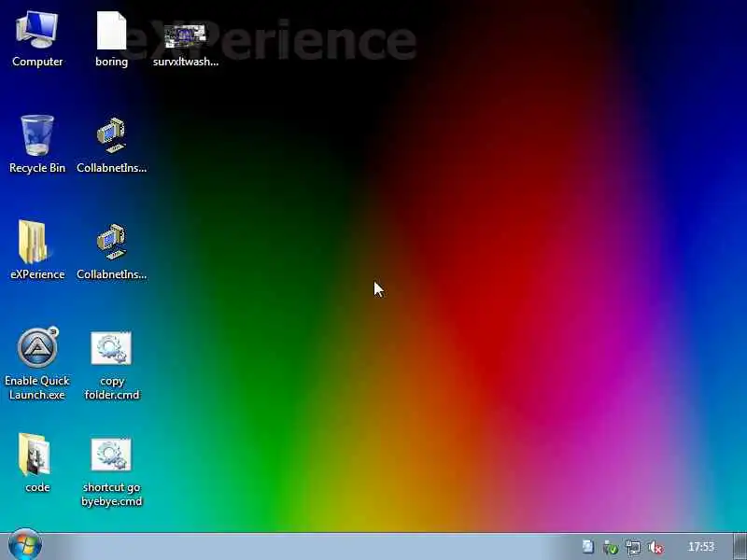
Task: Click the muted volume tray icon
Action: tap(656, 547)
